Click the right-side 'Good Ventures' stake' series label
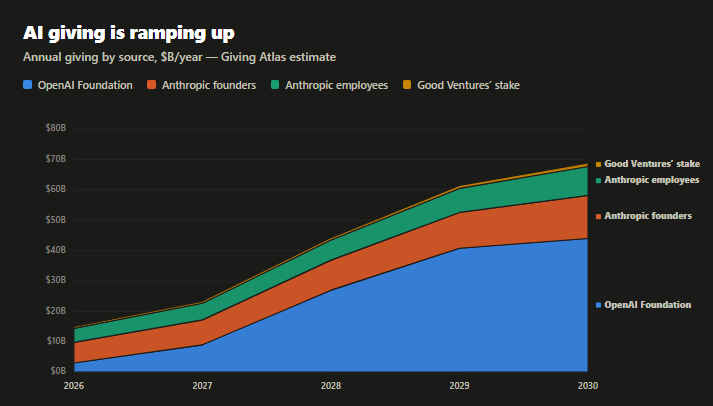This screenshot has height=406, width=713. tap(648, 164)
